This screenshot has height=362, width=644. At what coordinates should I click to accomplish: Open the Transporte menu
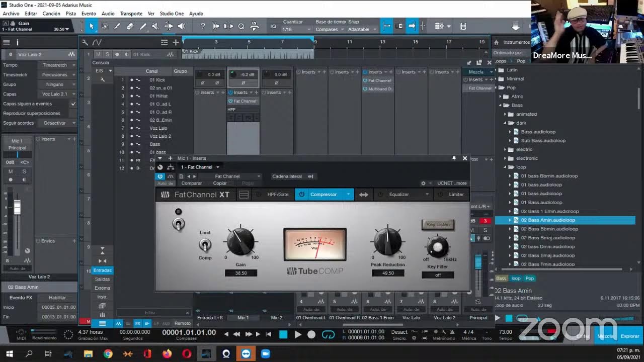click(x=131, y=14)
